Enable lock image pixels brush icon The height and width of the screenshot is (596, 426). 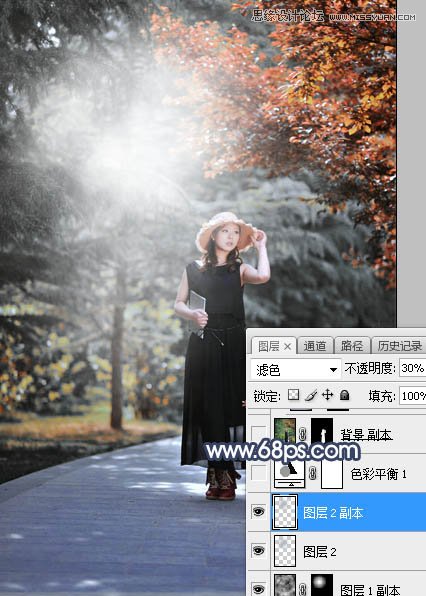tap(311, 395)
